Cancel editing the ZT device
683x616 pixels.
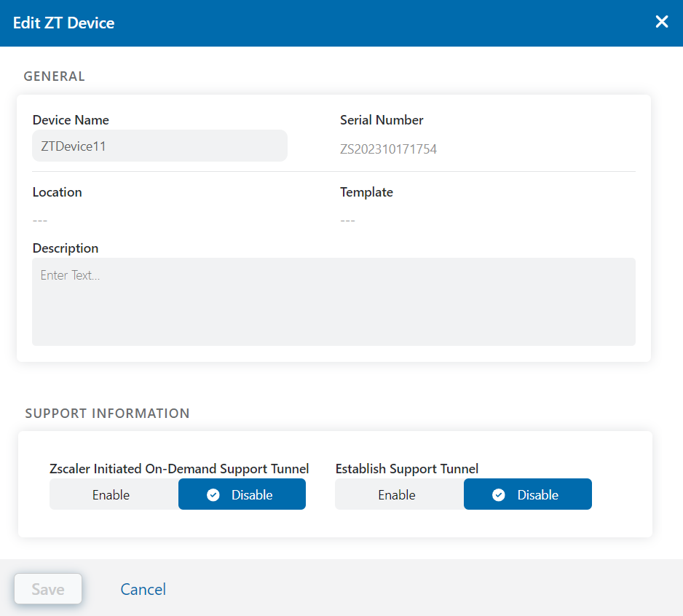click(x=143, y=590)
